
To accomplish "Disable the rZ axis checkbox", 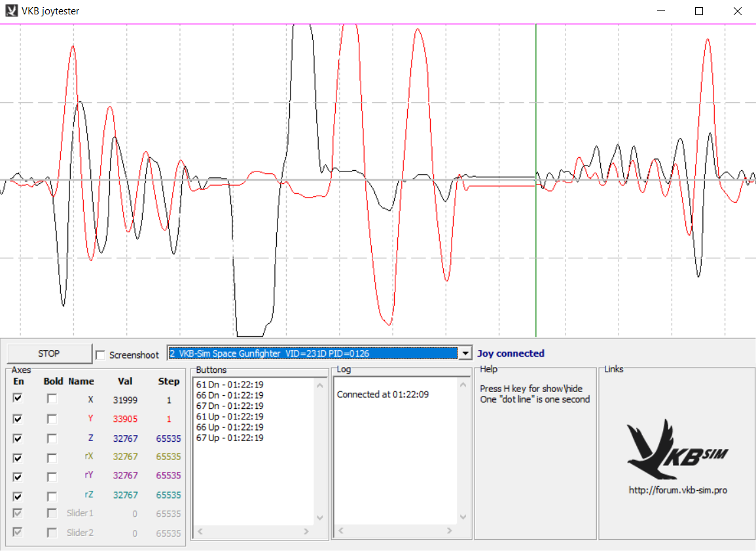I will (x=18, y=495).
